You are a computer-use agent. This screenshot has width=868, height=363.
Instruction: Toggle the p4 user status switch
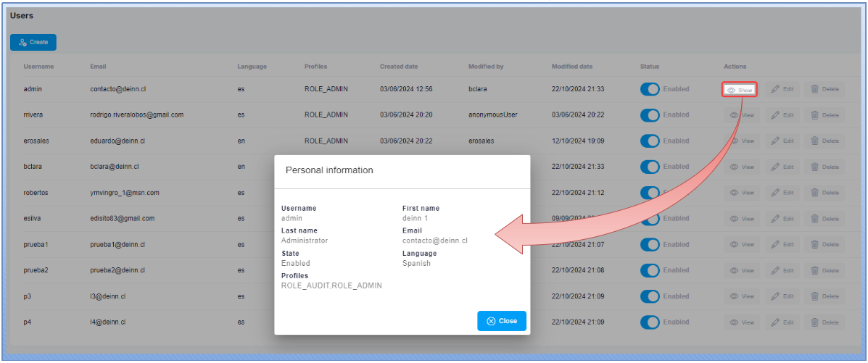click(650, 322)
